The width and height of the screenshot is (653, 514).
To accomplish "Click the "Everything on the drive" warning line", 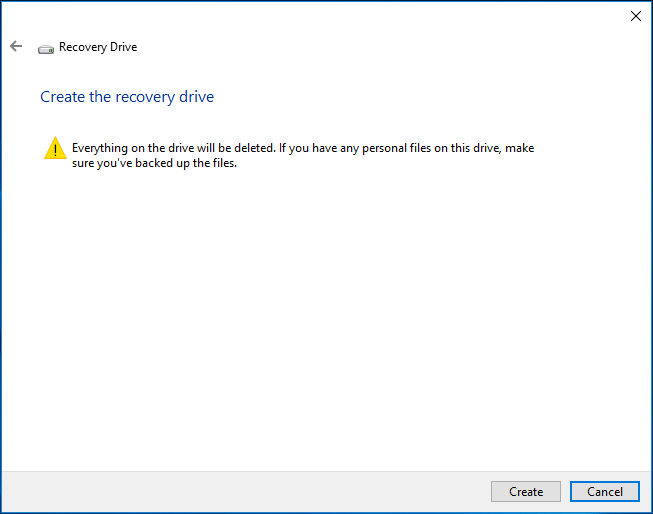I will click(302, 148).
